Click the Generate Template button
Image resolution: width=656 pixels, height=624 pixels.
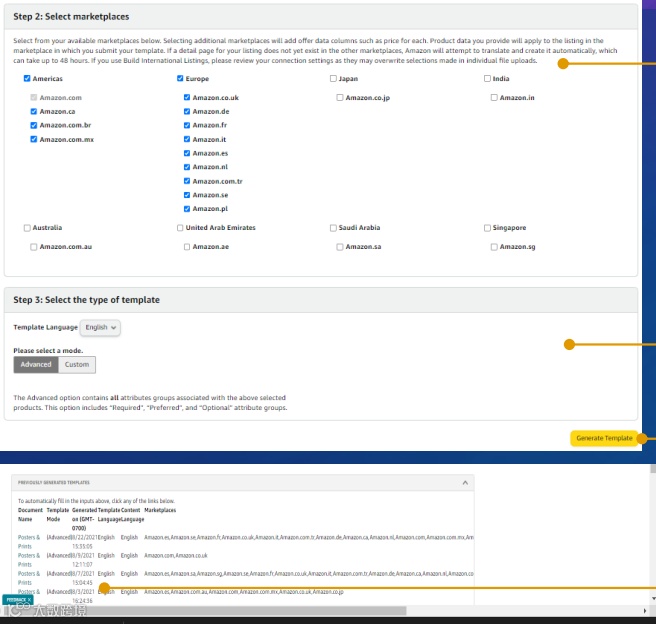pos(604,438)
